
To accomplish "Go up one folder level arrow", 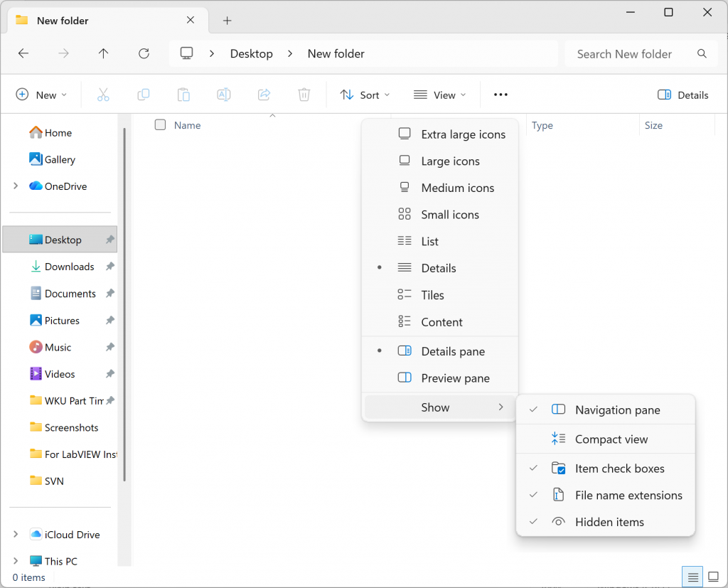I will (104, 53).
